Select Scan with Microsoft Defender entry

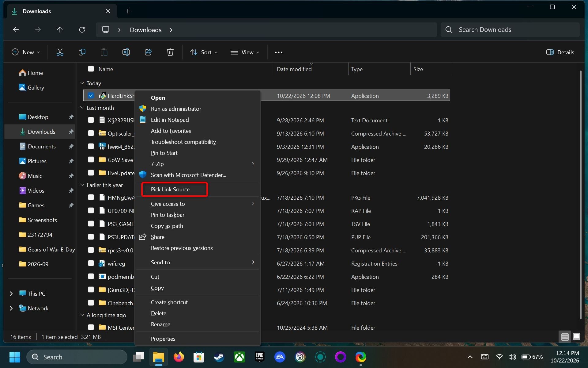click(x=198, y=175)
